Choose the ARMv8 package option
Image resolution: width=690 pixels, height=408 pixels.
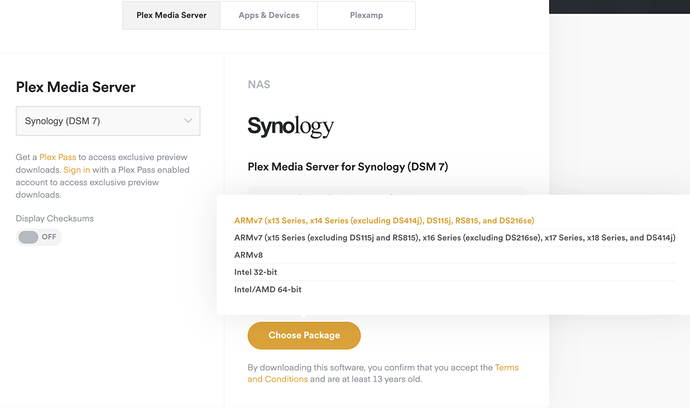[x=248, y=255]
